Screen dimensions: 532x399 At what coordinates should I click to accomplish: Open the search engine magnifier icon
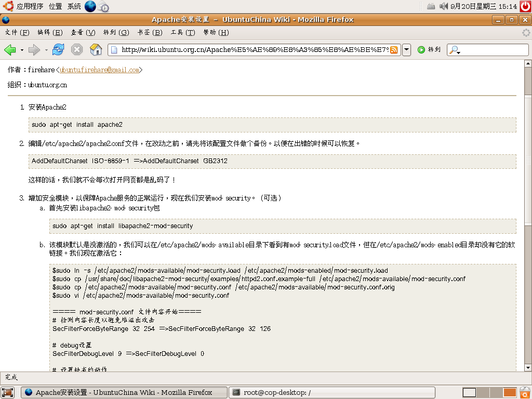454,50
